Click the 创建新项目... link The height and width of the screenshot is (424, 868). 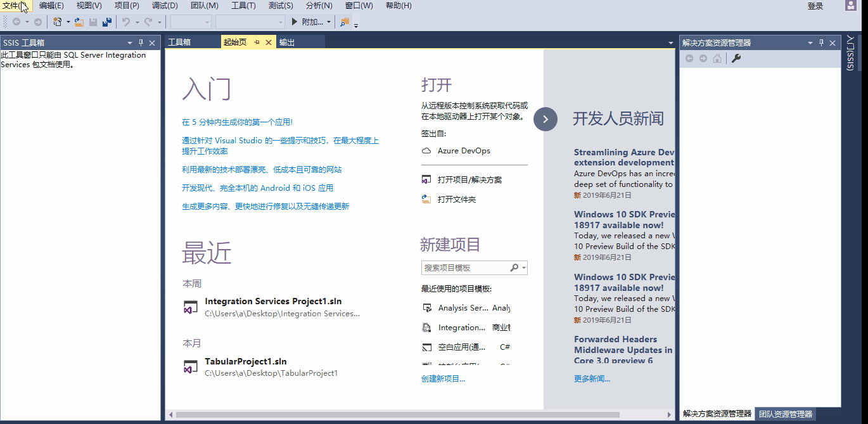click(x=443, y=379)
